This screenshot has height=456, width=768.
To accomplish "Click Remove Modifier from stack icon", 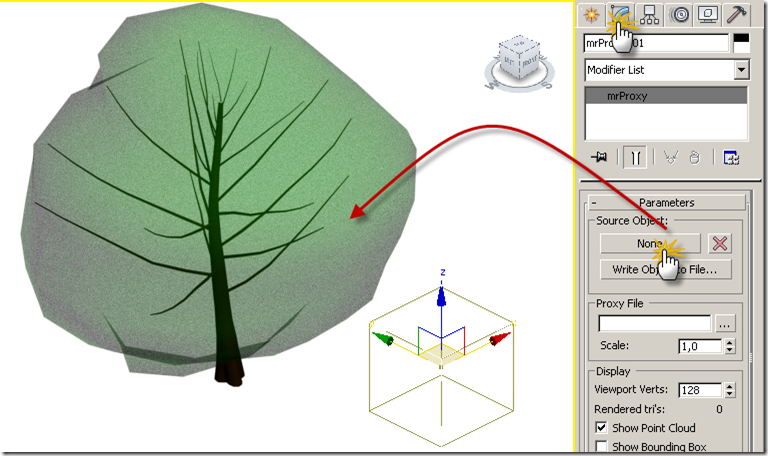I will tap(695, 158).
